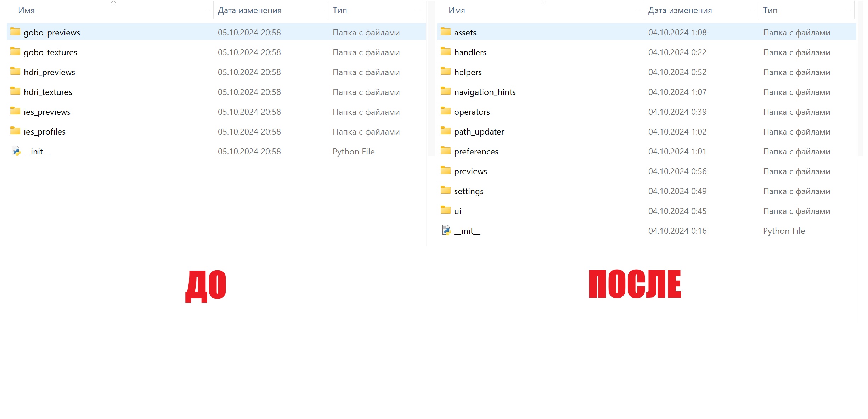This screenshot has width=868, height=419.
Task: Click the handlers folder icon
Action: (446, 52)
